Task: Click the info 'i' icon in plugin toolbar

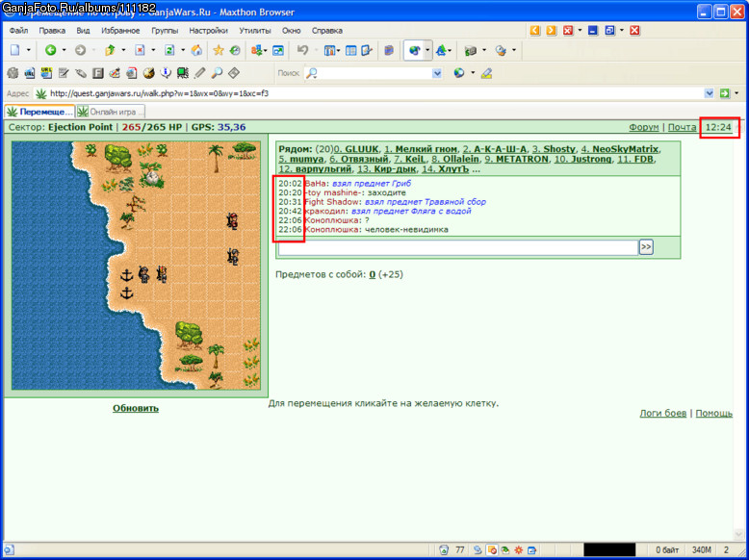Action: (166, 73)
